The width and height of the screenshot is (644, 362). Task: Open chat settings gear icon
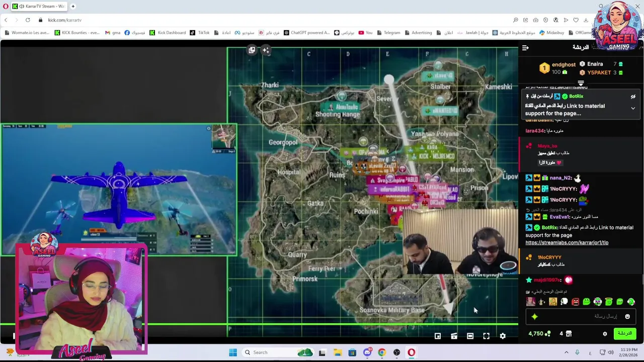pyautogui.click(x=605, y=333)
